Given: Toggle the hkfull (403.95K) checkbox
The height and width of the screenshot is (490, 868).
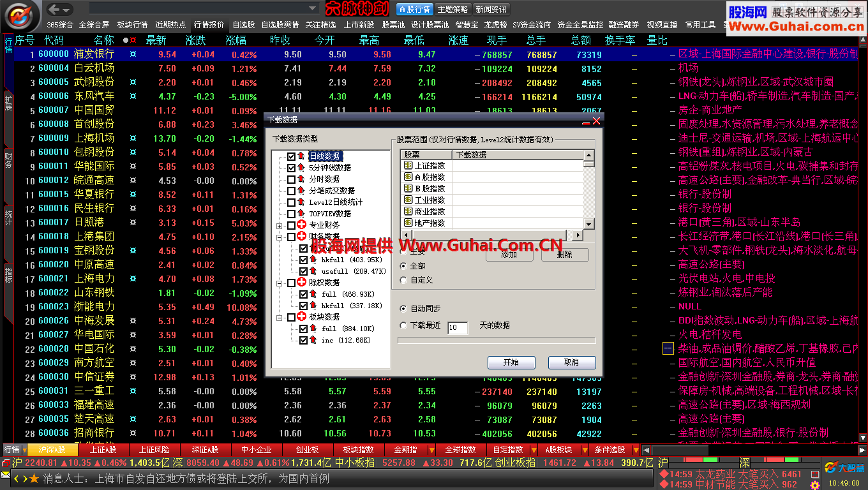Looking at the screenshot, I should point(304,260).
